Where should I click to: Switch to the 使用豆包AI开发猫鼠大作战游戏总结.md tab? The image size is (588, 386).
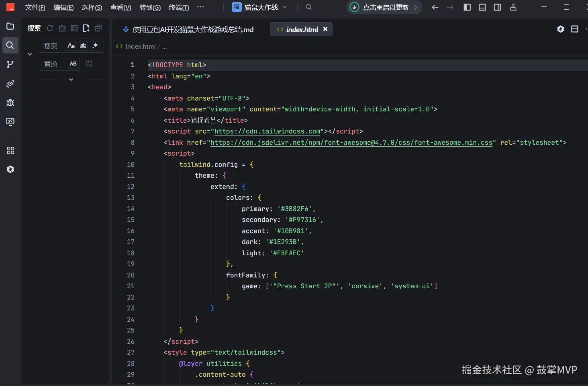pyautogui.click(x=188, y=29)
